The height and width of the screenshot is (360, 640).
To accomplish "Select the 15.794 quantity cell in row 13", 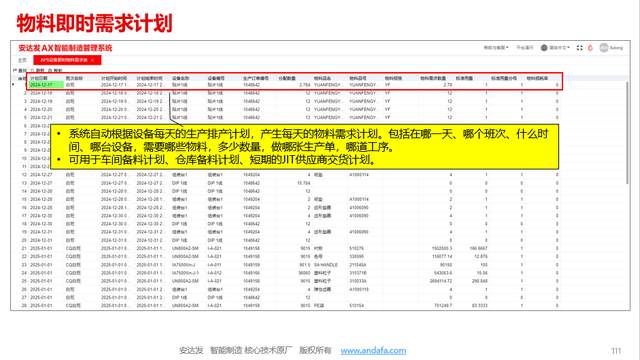I will pos(304,183).
